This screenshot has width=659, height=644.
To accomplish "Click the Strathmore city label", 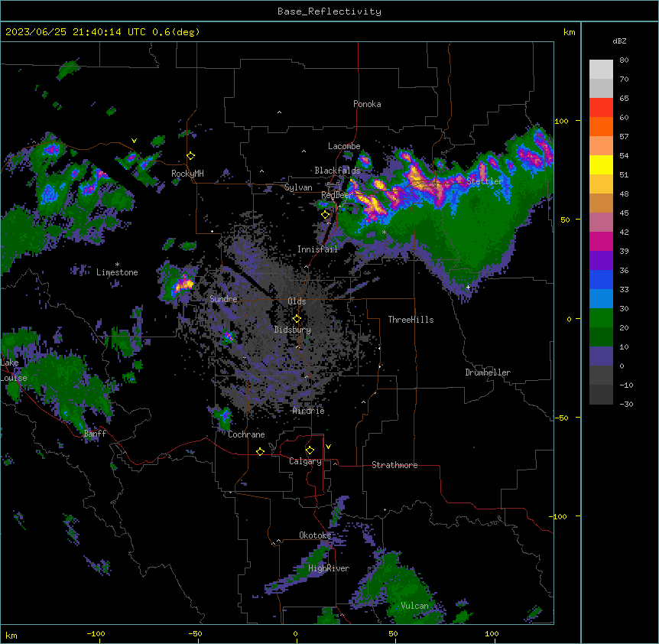I will tap(394, 465).
